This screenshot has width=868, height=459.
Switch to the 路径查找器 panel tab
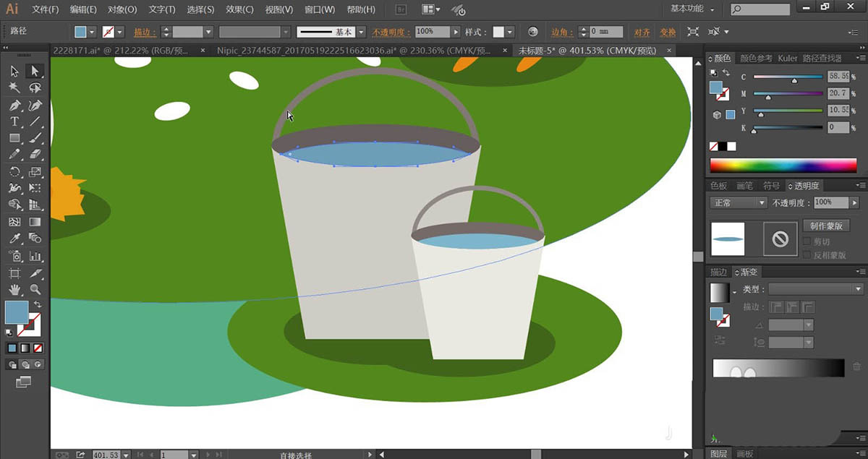822,58
